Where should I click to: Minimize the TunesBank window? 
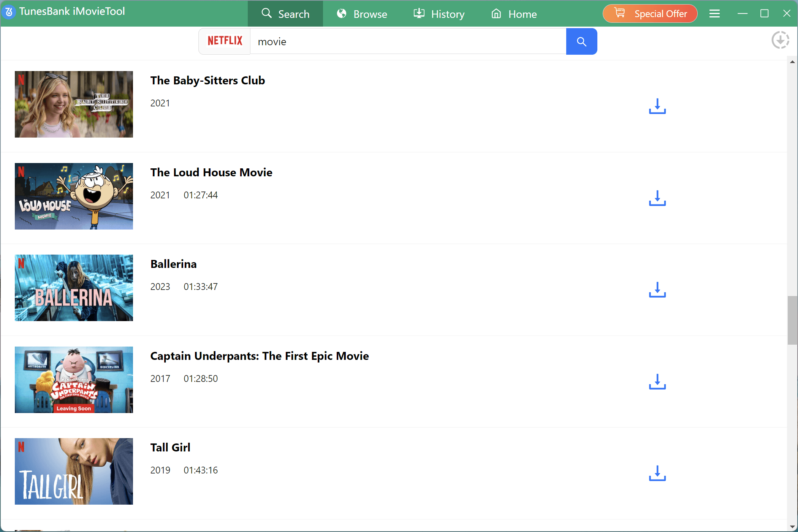tap(742, 14)
